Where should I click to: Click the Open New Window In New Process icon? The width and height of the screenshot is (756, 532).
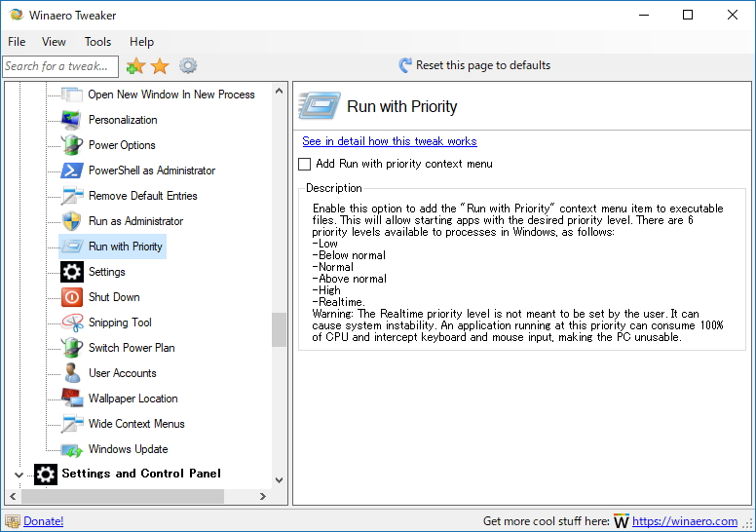tap(72, 95)
